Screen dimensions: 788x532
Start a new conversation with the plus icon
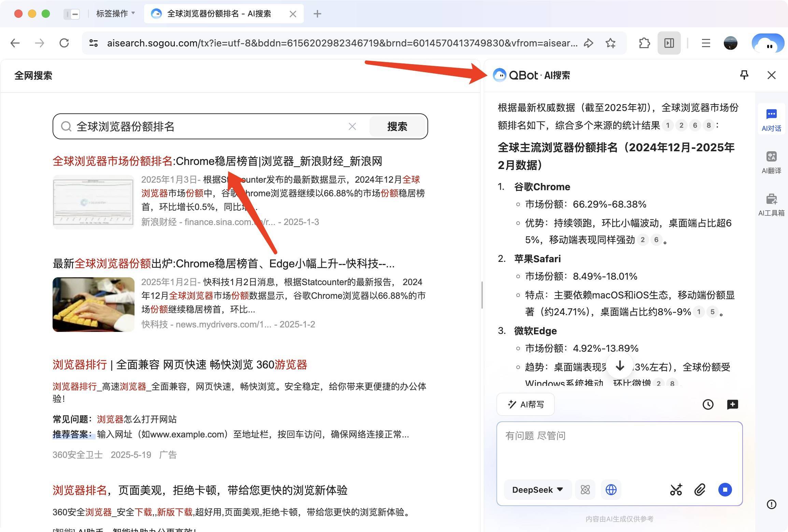(x=733, y=404)
